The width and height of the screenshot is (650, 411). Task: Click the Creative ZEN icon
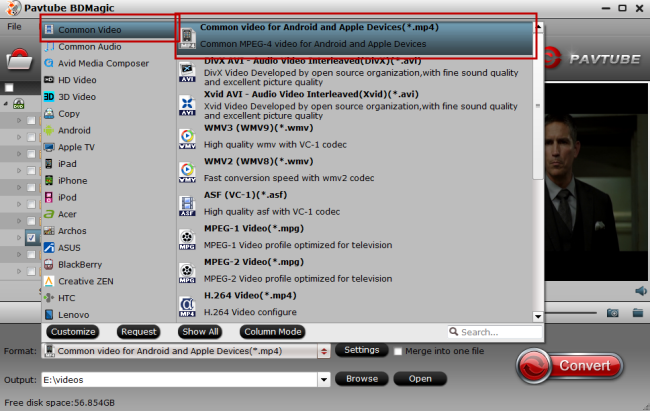pyautogui.click(x=49, y=281)
